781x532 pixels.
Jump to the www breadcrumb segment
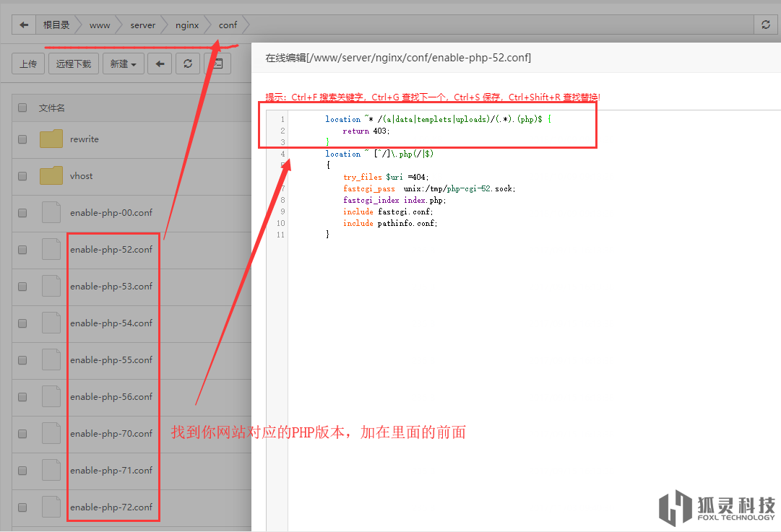pos(100,25)
